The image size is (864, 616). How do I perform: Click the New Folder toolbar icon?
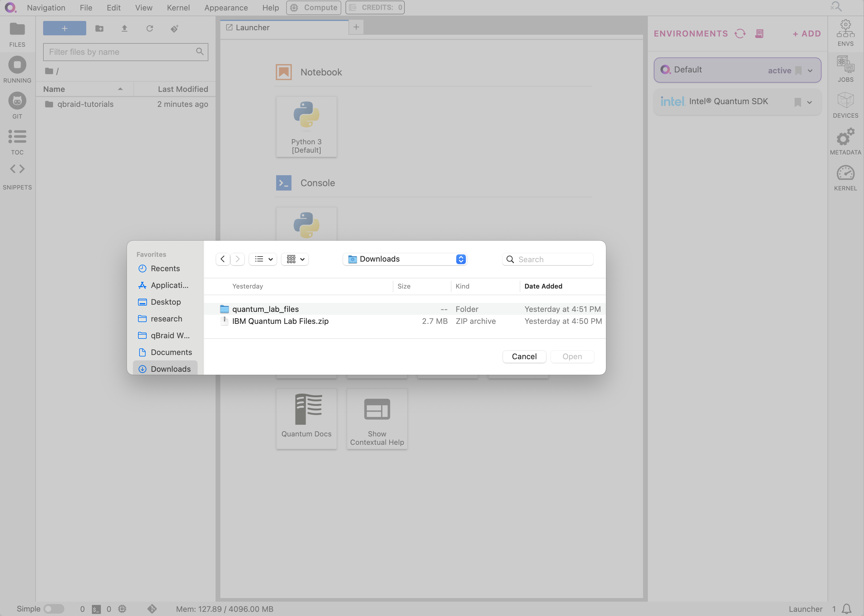point(99,28)
